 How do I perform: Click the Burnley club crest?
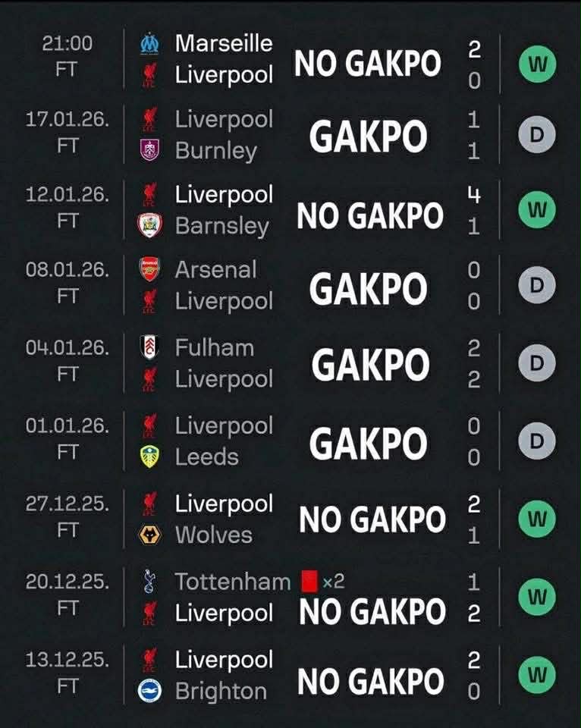pos(149,151)
